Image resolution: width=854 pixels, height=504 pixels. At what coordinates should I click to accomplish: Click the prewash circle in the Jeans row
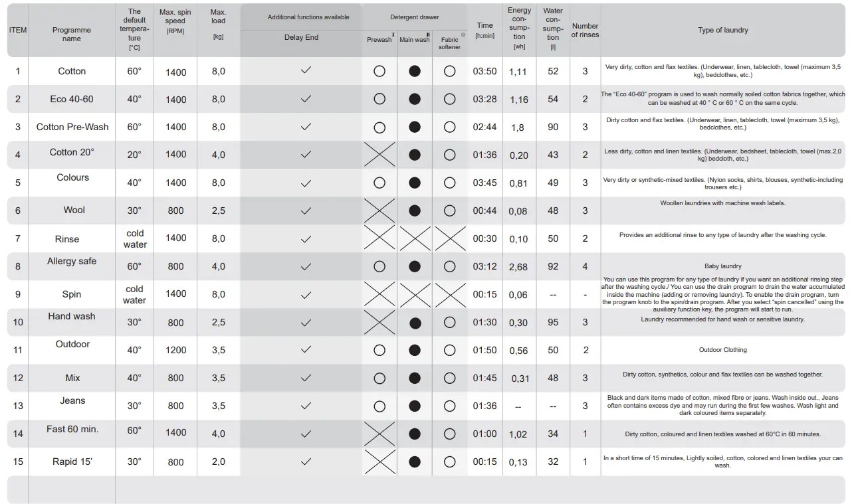point(379,406)
